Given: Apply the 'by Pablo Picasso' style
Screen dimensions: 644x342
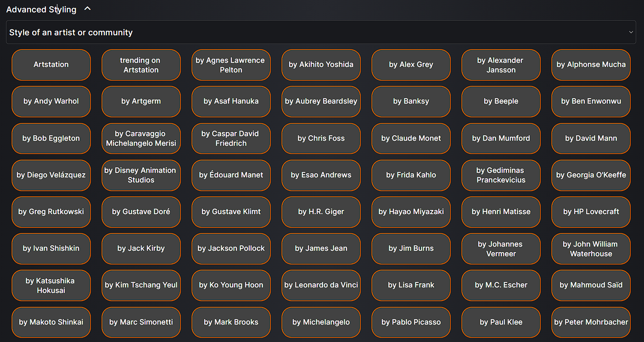Looking at the screenshot, I should [411, 322].
